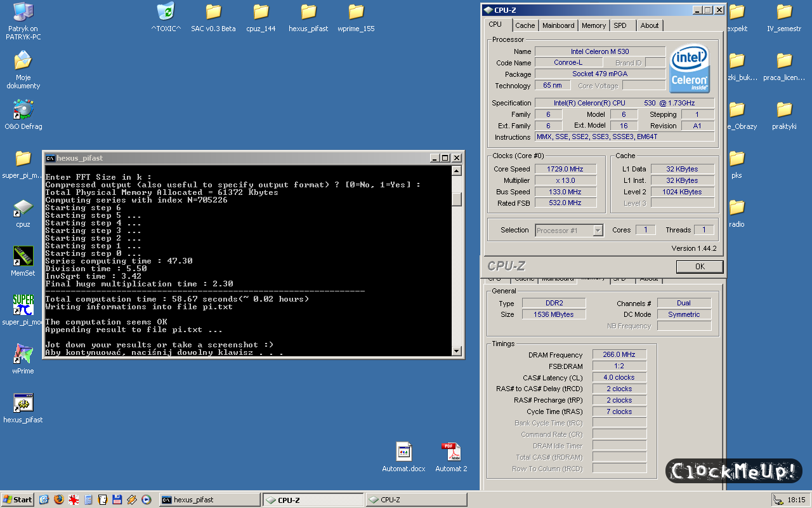Viewport: 812px width, 508px height.
Task: Click the Rated FSB value 532.0 MHz
Action: point(565,203)
